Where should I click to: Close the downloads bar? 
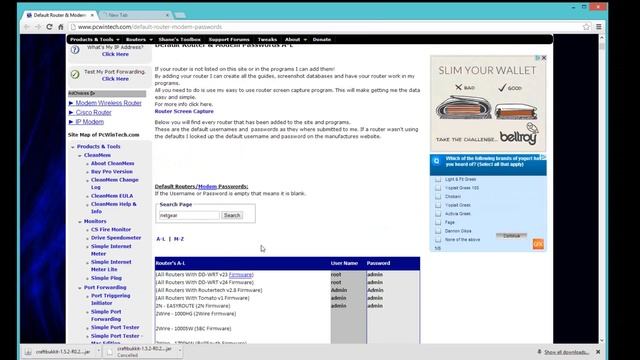[x=598, y=352]
